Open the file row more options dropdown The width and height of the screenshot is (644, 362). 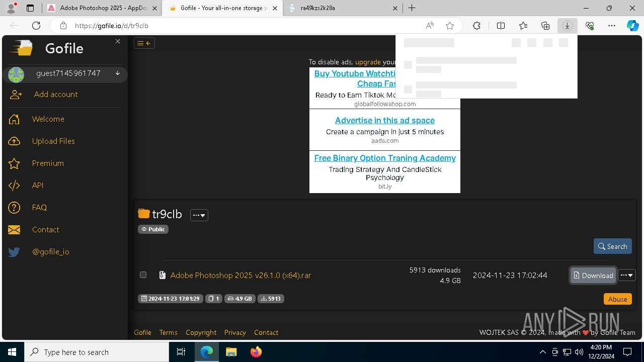[627, 275]
